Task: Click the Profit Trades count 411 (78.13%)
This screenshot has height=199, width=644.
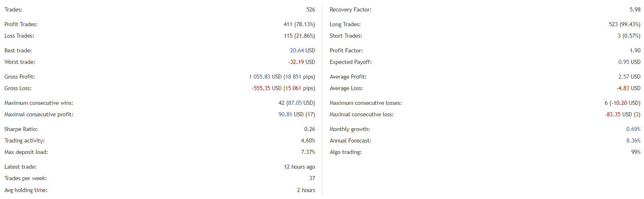Action: click(299, 24)
